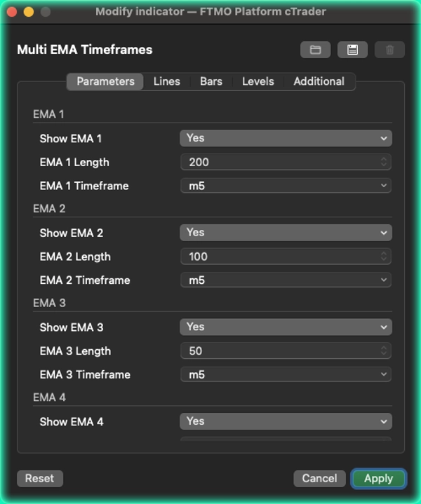Open the Show EMA 2 dropdown
This screenshot has width=421, height=504.
coord(286,233)
